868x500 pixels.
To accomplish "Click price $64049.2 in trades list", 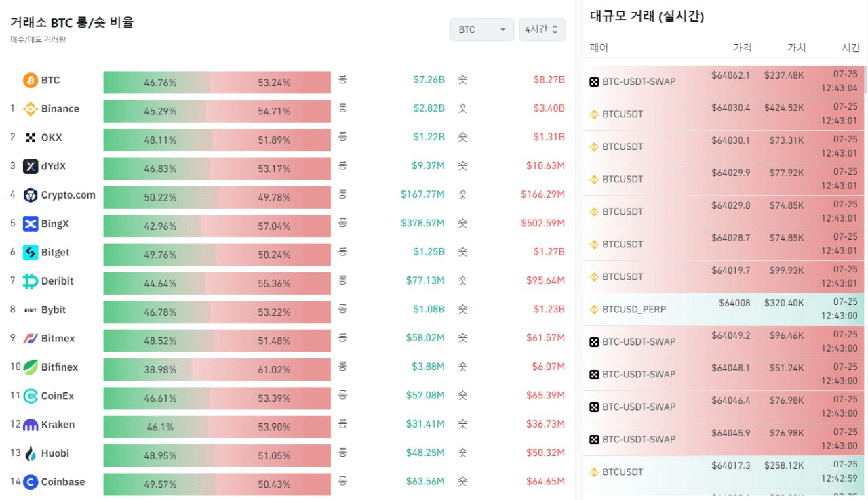I will click(731, 335).
